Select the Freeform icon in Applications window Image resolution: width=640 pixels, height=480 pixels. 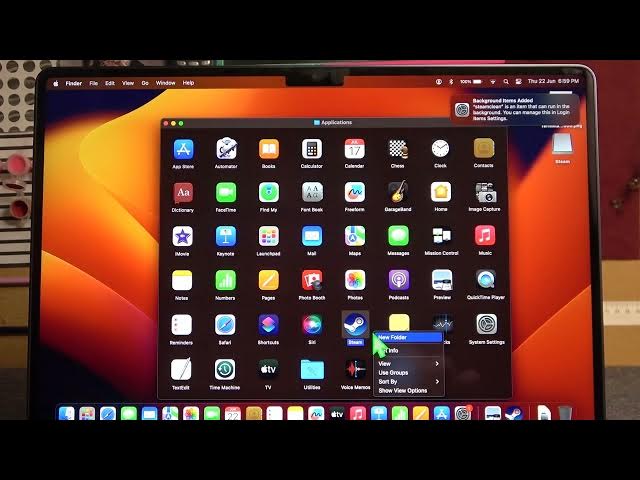[355, 192]
